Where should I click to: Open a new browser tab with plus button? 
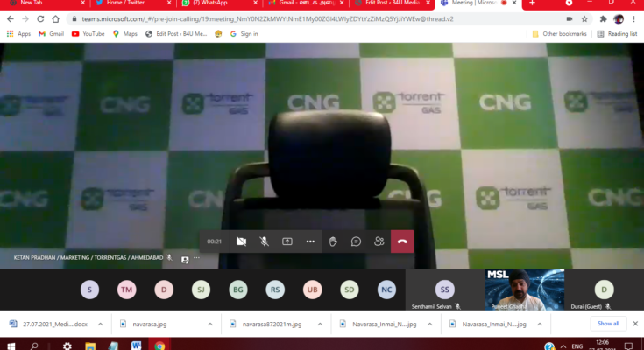coord(533,3)
